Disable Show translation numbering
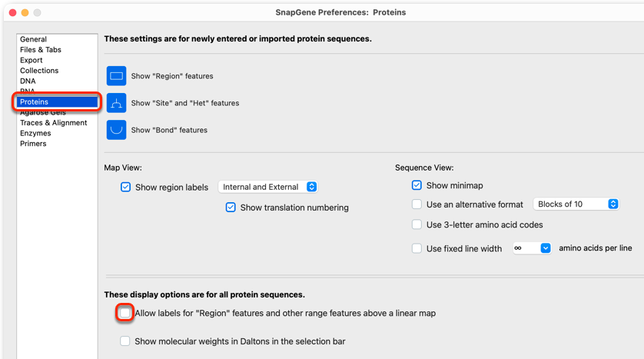644x359 pixels. pyautogui.click(x=231, y=208)
